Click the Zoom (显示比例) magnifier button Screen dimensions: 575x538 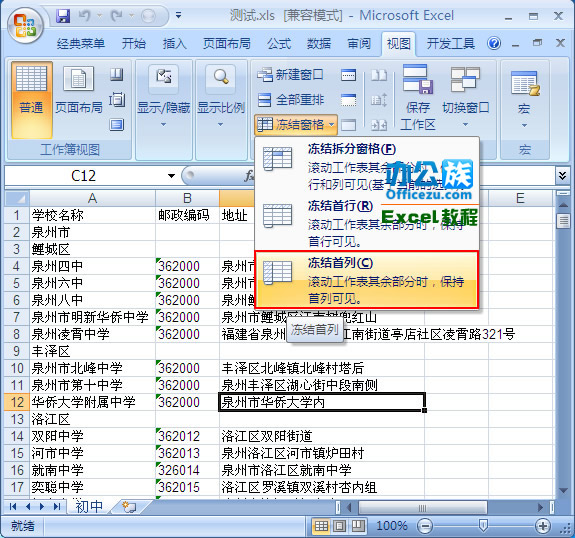click(221, 78)
